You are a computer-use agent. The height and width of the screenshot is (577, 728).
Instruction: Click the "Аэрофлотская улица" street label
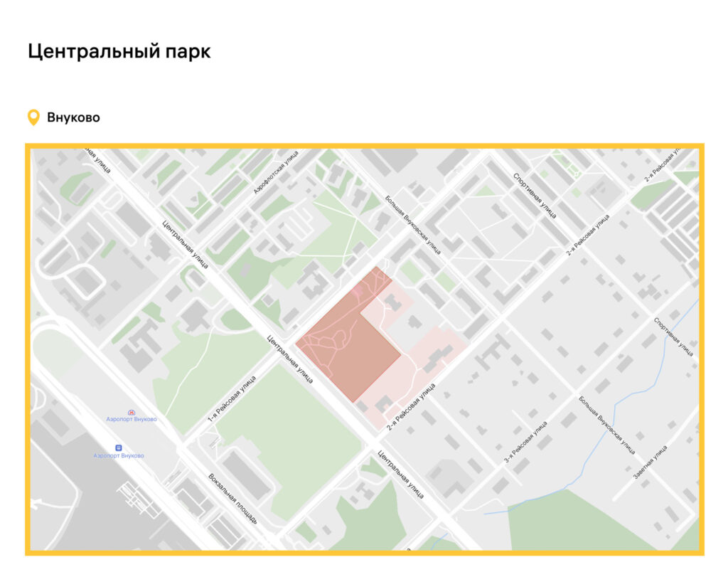[x=276, y=172]
